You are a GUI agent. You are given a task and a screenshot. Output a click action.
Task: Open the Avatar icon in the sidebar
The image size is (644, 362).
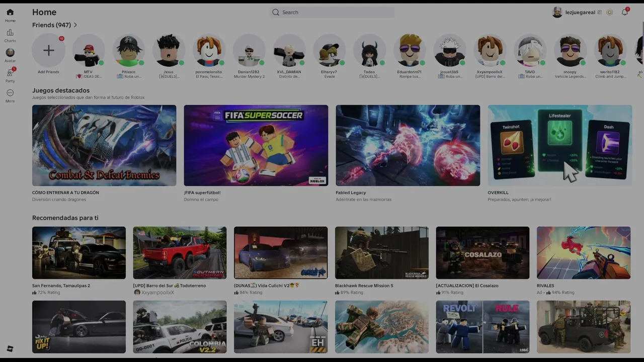[10, 53]
